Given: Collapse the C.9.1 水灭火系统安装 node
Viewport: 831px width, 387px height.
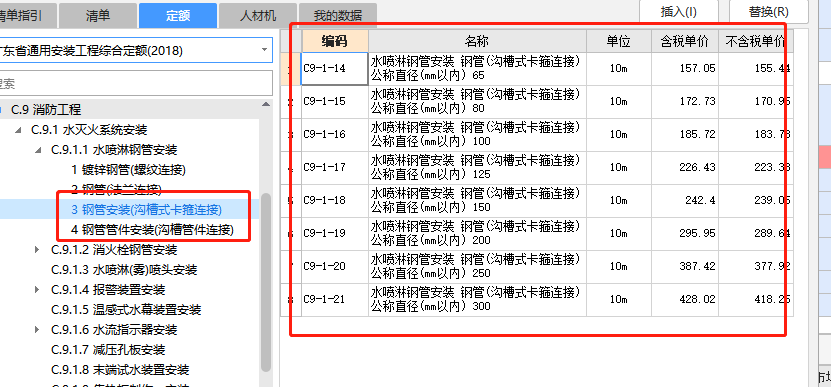Looking at the screenshot, I should [19, 130].
